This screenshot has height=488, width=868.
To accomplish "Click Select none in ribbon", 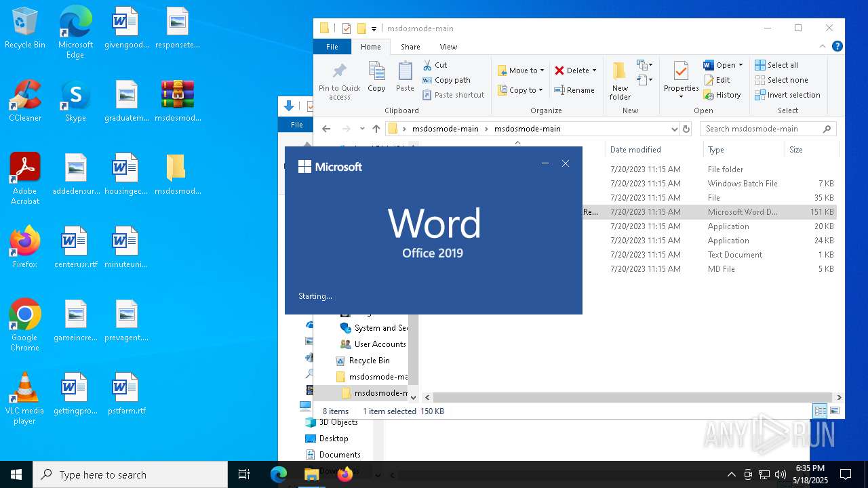I will point(781,80).
